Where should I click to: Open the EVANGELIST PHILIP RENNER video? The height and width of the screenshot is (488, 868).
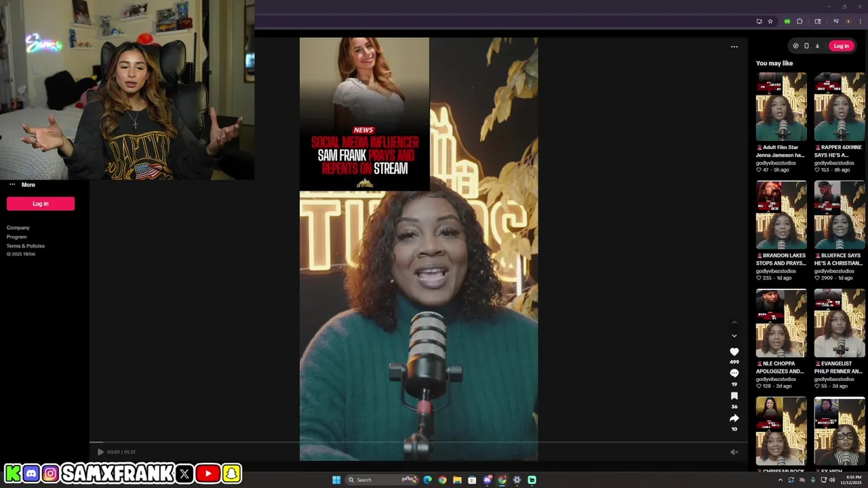(x=840, y=323)
